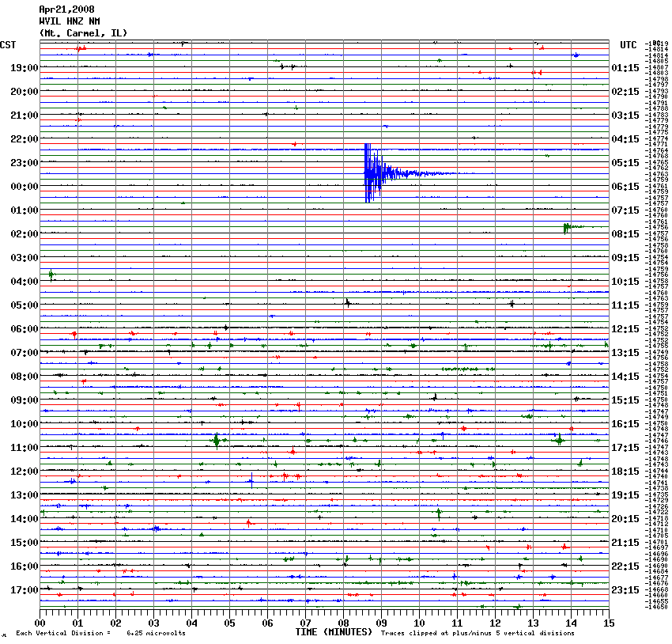Select the 02:00 CST row label
Screen dimensions: 672x644
click(25, 234)
